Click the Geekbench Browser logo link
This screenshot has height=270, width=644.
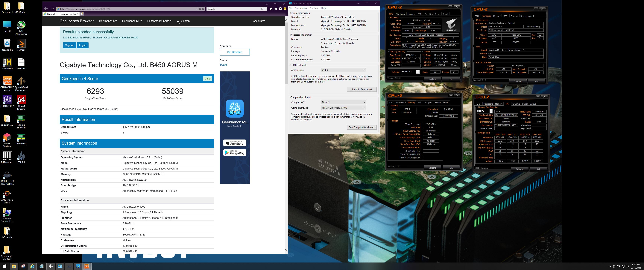pyautogui.click(x=77, y=21)
